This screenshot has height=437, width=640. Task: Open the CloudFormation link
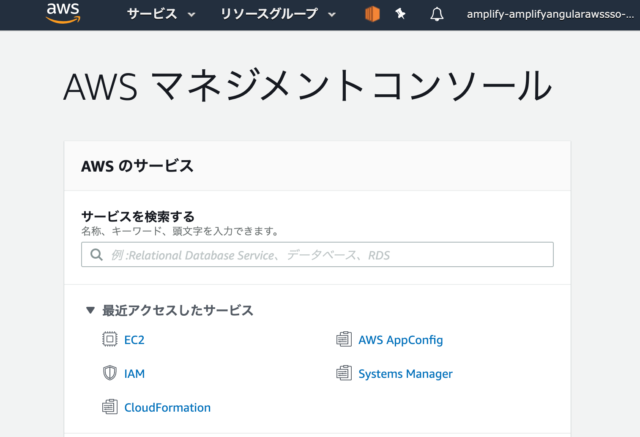coord(167,408)
